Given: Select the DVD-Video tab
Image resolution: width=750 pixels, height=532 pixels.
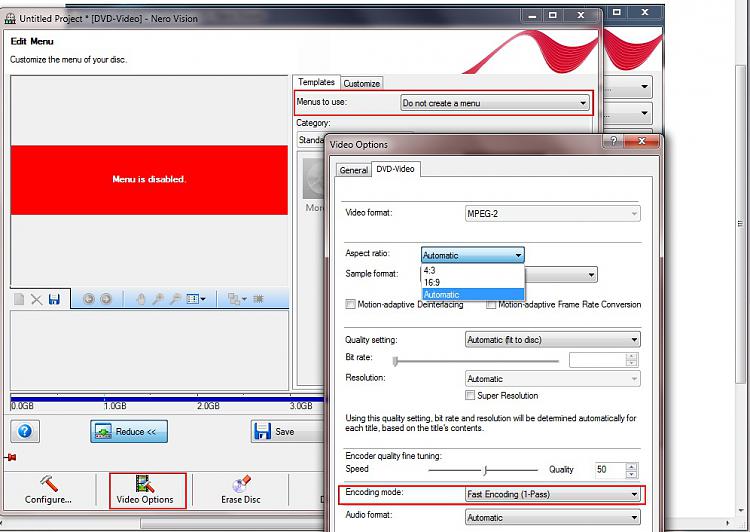Looking at the screenshot, I should click(395, 169).
